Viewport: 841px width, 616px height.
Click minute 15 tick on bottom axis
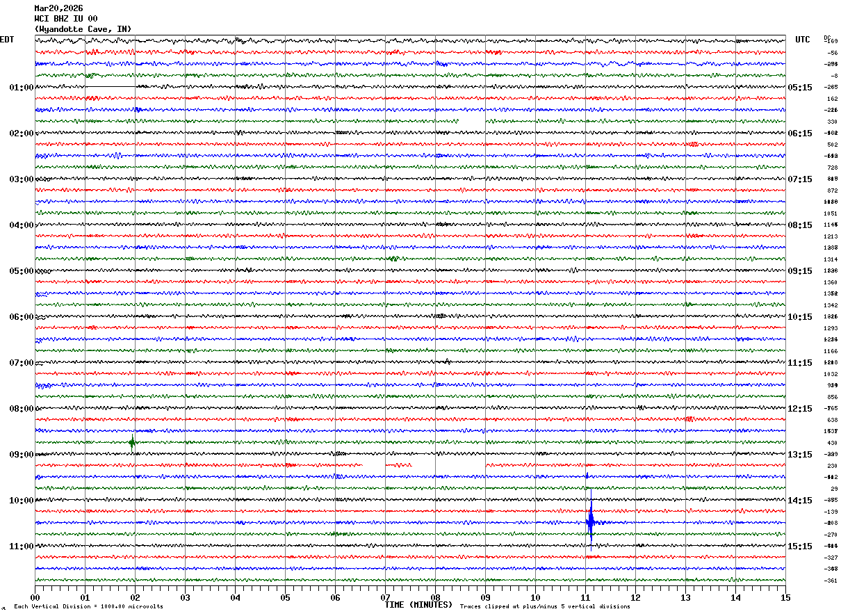coord(785,597)
